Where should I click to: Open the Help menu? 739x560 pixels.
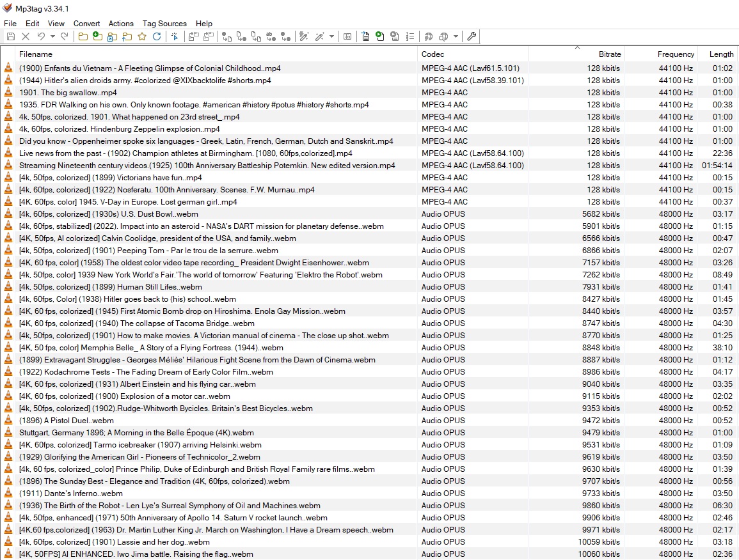[204, 24]
